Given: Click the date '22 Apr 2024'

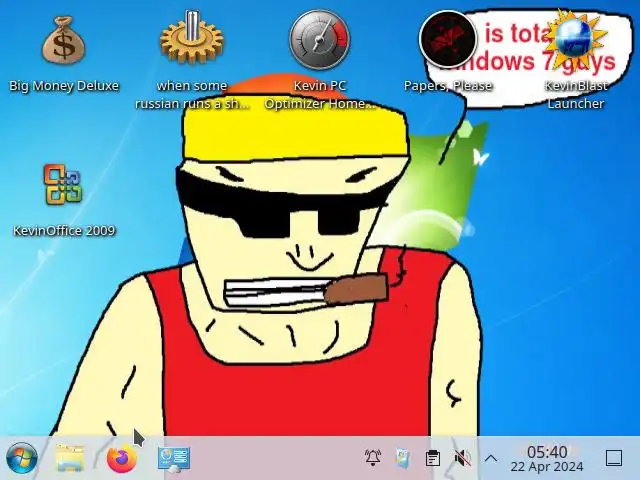Looking at the screenshot, I should [x=547, y=467].
